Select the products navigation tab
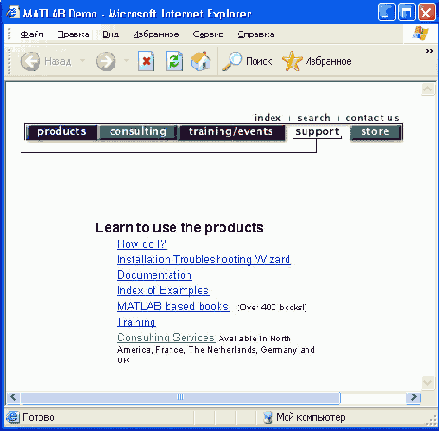 [x=61, y=132]
